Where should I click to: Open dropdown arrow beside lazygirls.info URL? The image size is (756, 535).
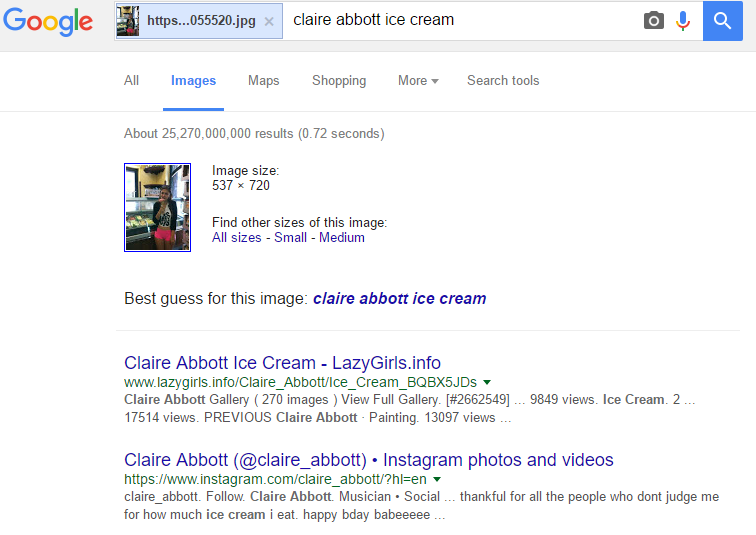pos(487,382)
